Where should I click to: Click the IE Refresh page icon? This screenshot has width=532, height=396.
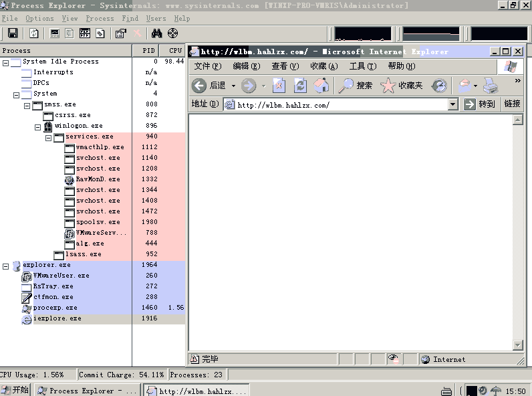[300, 86]
